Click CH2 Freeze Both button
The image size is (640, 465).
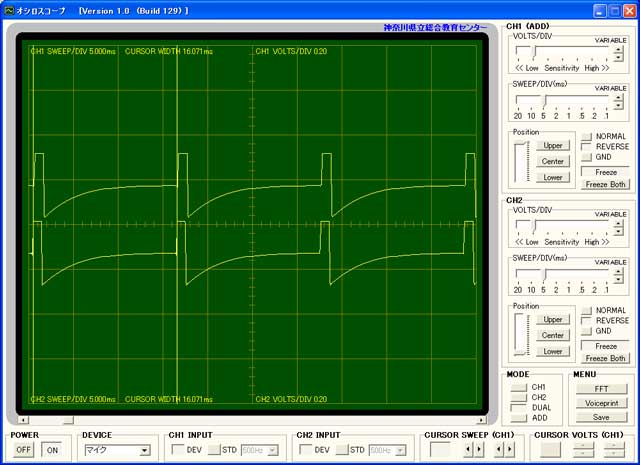(x=606, y=358)
